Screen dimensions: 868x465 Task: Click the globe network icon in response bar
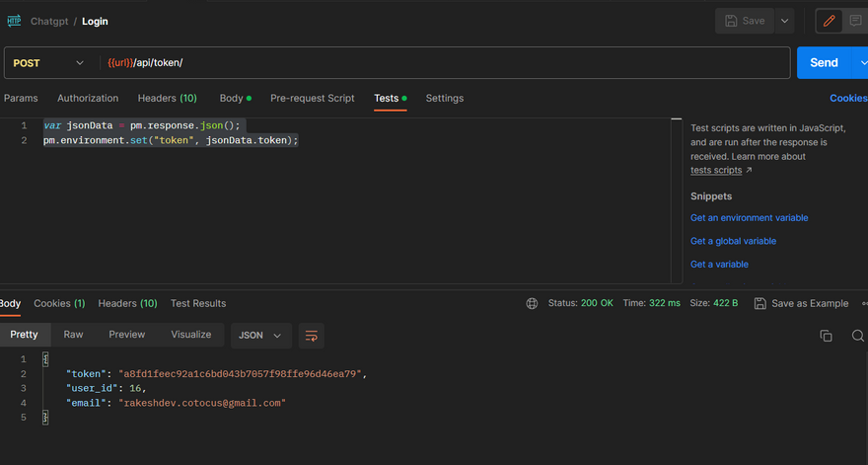pyautogui.click(x=533, y=303)
